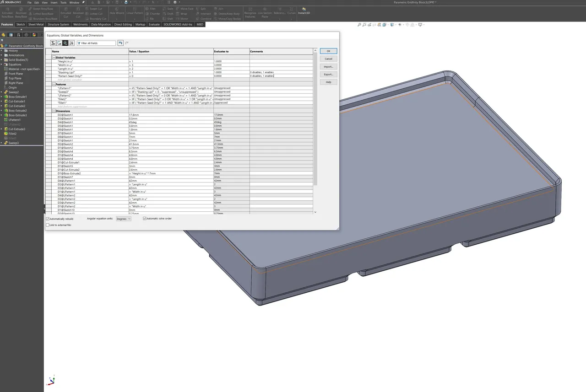
Task: Open the Instant3D tool
Action: [x=304, y=12]
